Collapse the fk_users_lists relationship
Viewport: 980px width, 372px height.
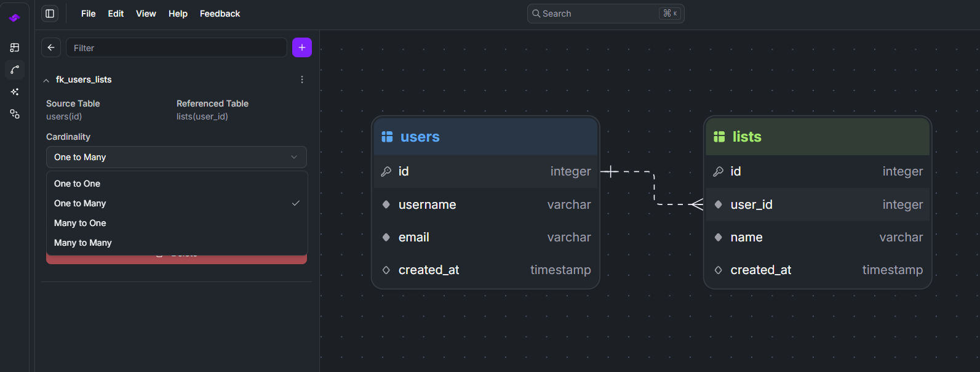tap(46, 80)
